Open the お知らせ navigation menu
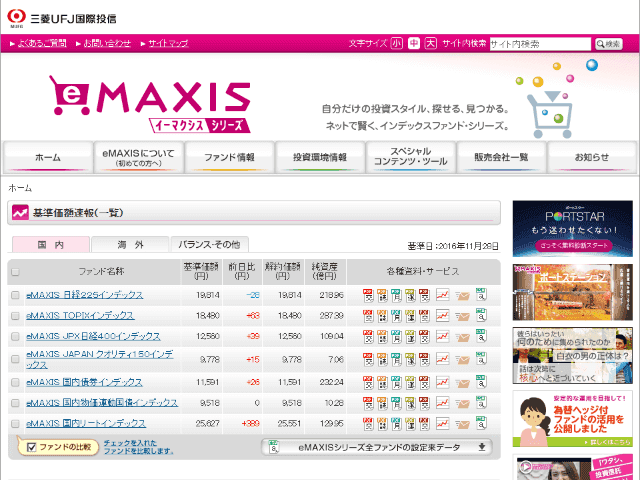640x480 pixels. click(x=592, y=157)
